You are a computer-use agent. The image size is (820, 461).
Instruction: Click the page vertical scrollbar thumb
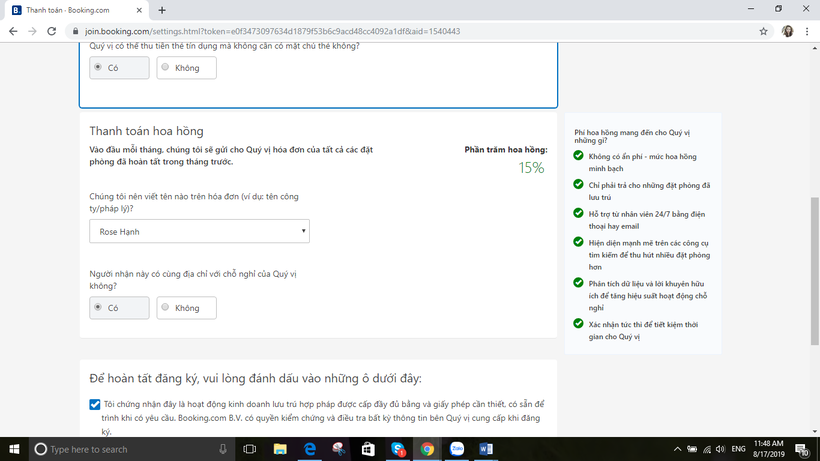[815, 271]
